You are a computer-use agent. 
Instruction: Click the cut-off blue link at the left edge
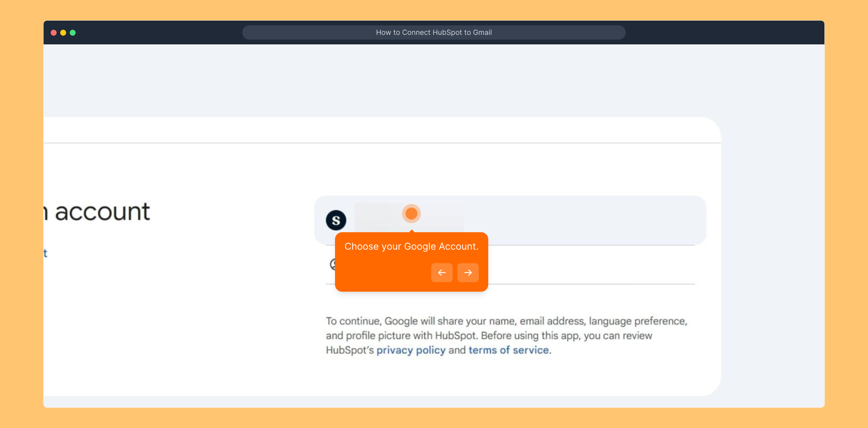pyautogui.click(x=45, y=253)
